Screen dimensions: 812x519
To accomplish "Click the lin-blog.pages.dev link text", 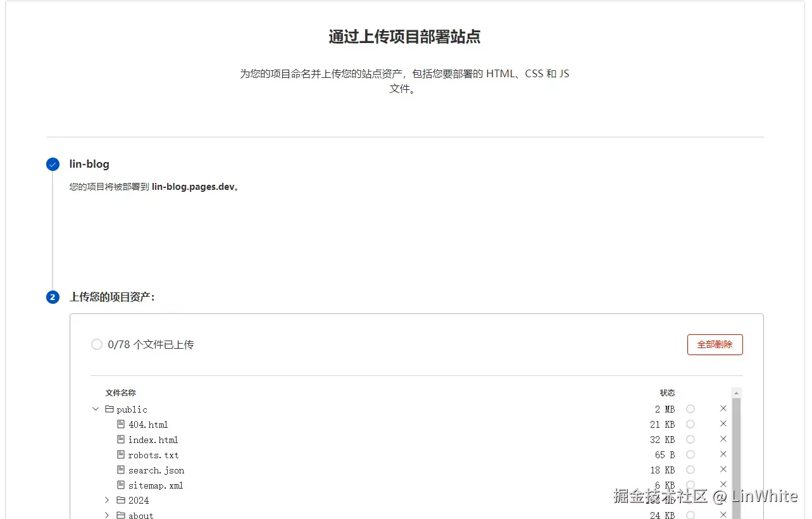I will pos(196,187).
